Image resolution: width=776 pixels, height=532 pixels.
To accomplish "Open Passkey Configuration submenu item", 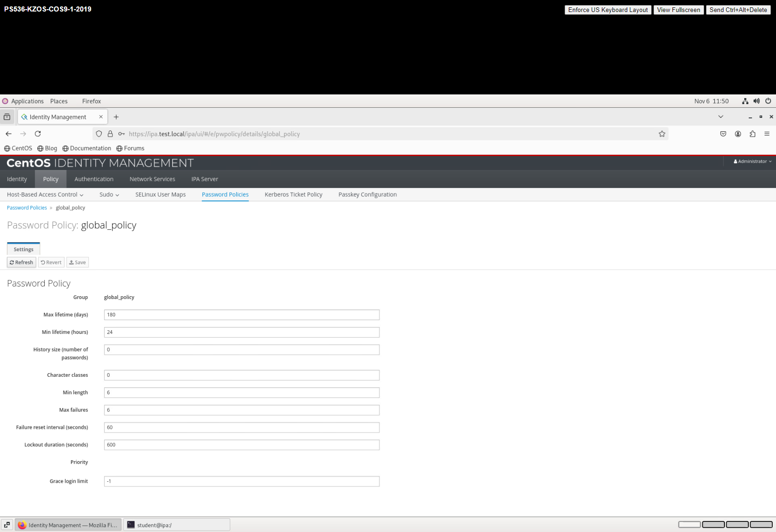I will click(368, 195).
